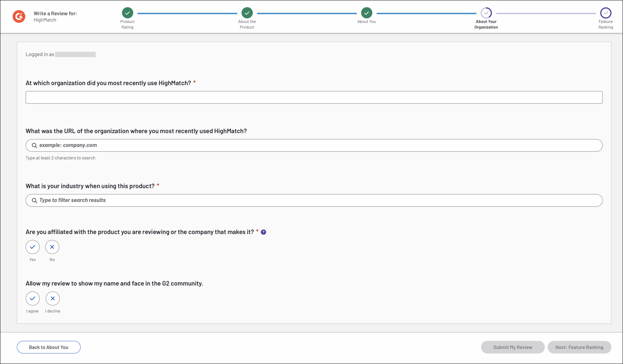Click Back to About You button
Screen dimensions: 623x364
(x=48, y=347)
